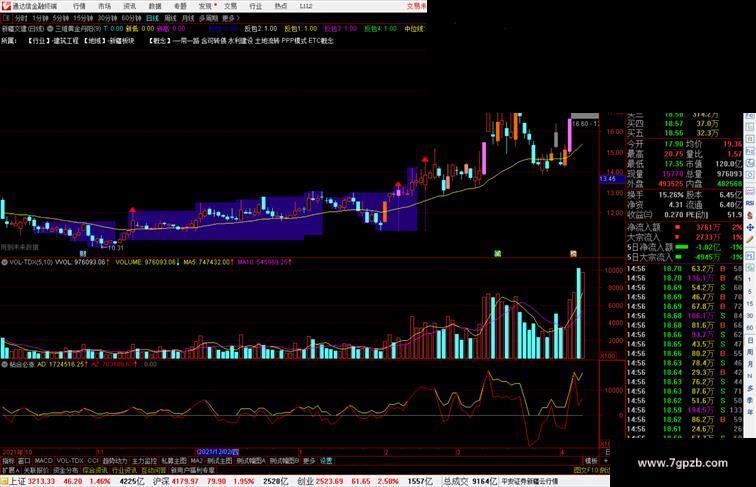This screenshot has height=487, width=756.
Task: Open the 热点 menu
Action: [281, 6]
